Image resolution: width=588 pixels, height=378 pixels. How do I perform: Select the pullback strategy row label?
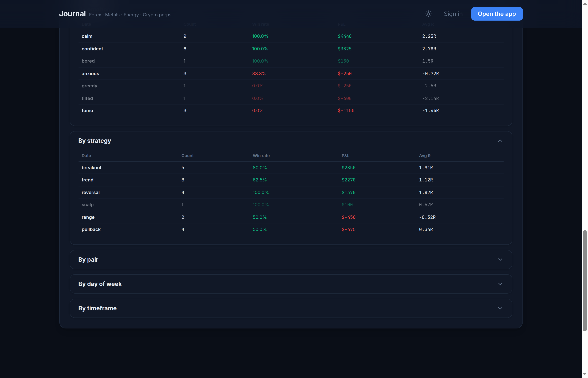coord(91,230)
